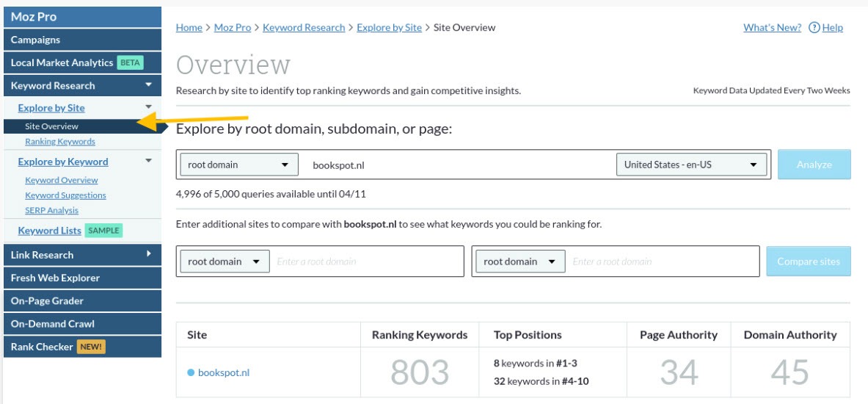Image resolution: width=868 pixels, height=404 pixels.
Task: Select Ranking Keywords in the sidebar
Action: pos(60,142)
